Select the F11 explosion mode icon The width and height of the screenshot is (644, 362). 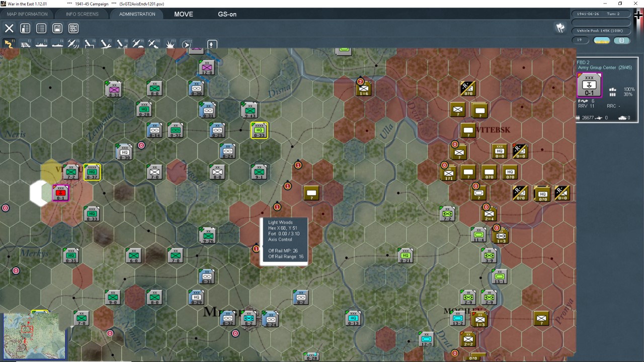170,44
